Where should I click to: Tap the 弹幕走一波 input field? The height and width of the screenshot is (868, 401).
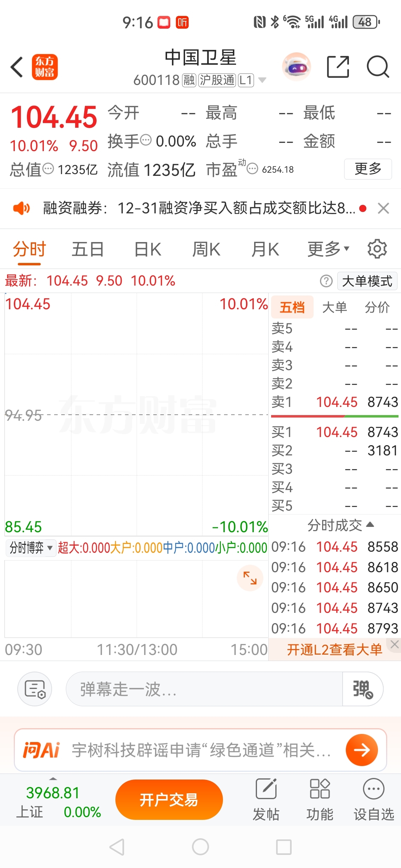(204, 689)
